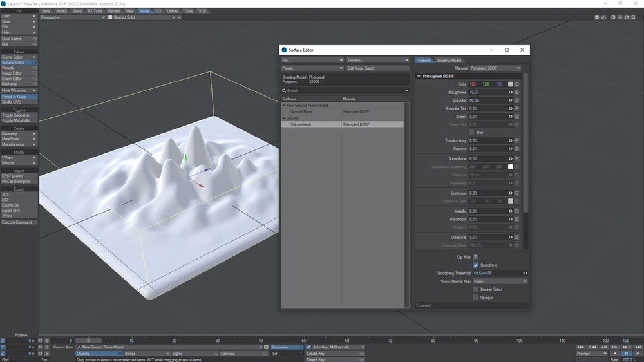Click the Smoothing Threshold value field

[x=497, y=273]
